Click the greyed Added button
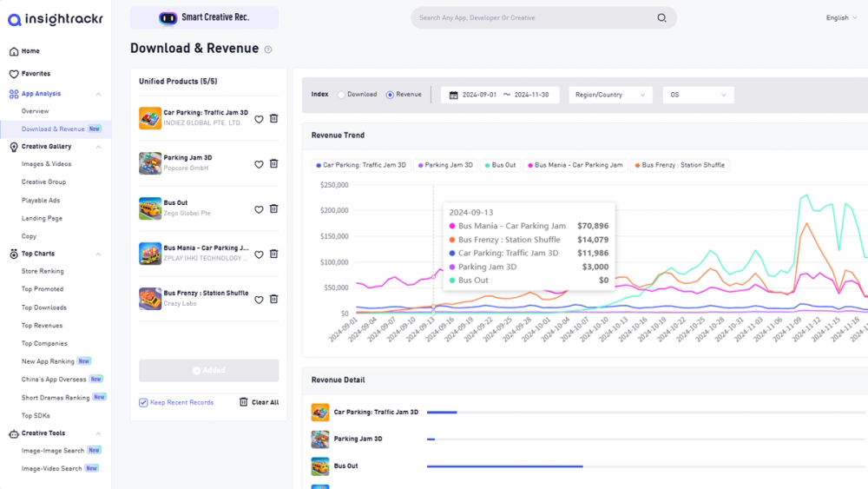This screenshot has height=489, width=868. tap(208, 371)
